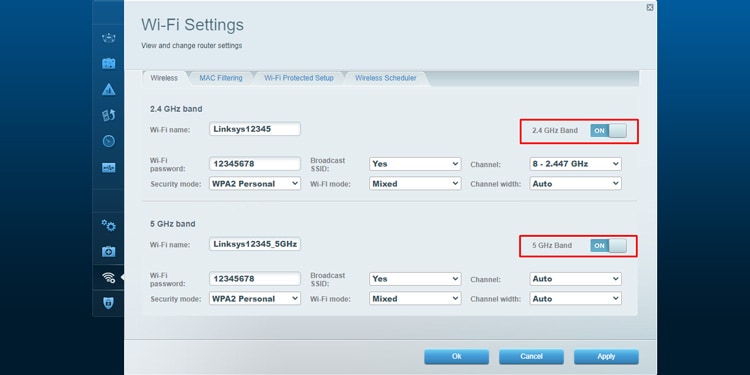
Task: Edit the 2.4 GHz Wi-Fi name field Linksys12345
Action: point(254,129)
